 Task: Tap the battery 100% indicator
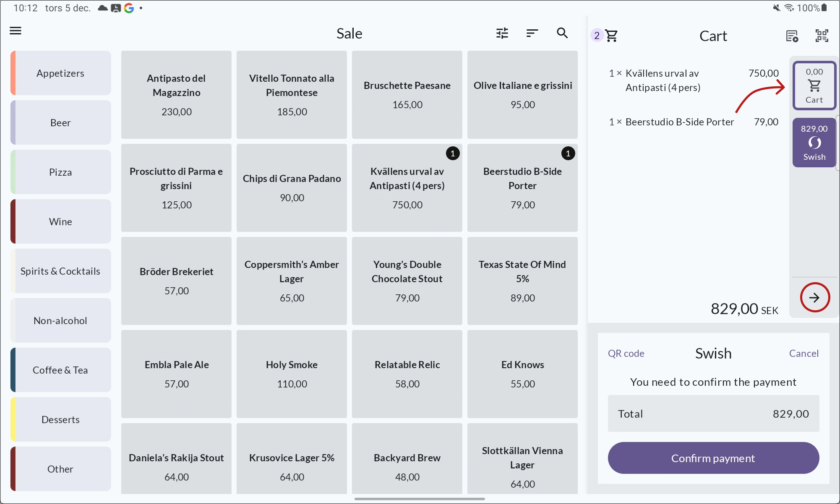point(812,8)
